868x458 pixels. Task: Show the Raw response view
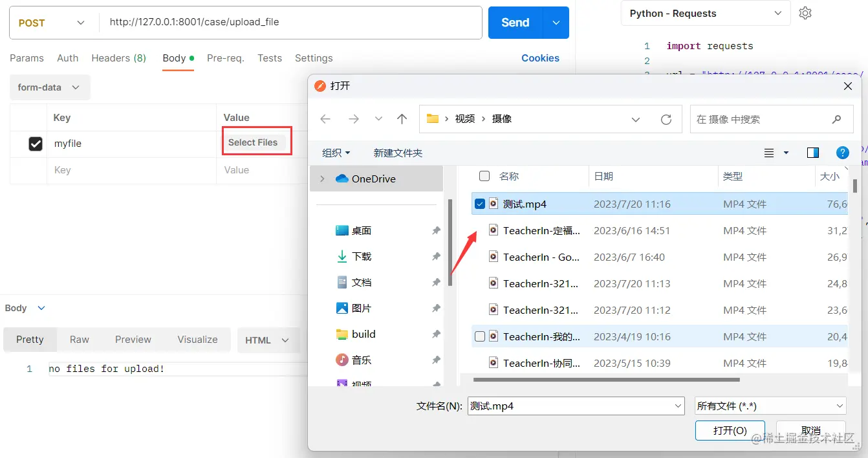point(80,340)
